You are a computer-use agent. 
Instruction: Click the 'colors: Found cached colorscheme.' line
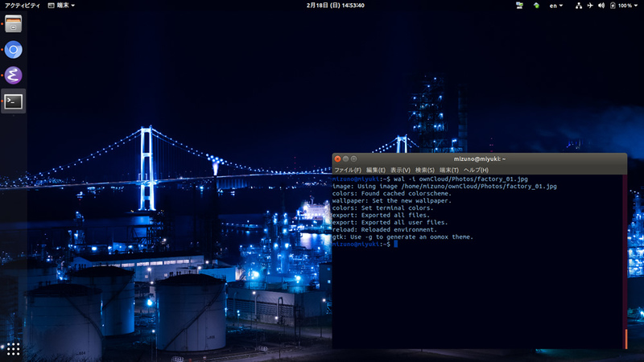pyautogui.click(x=391, y=193)
